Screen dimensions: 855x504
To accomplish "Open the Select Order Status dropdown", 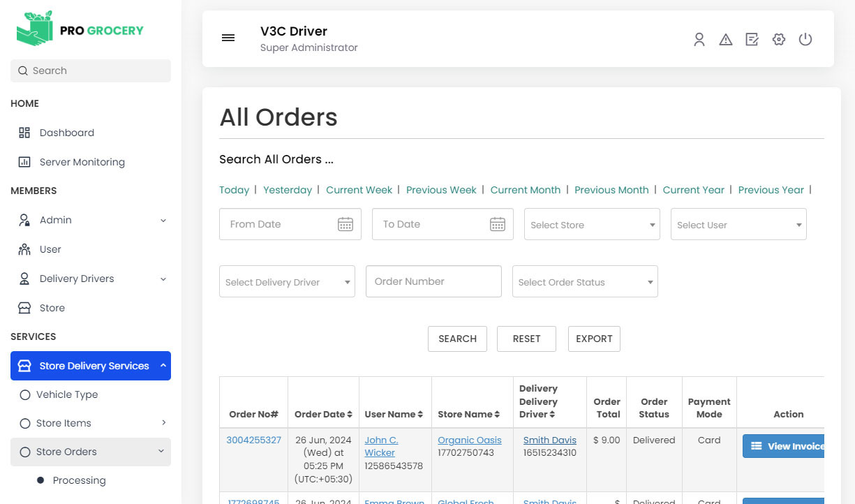I will 585,281.
